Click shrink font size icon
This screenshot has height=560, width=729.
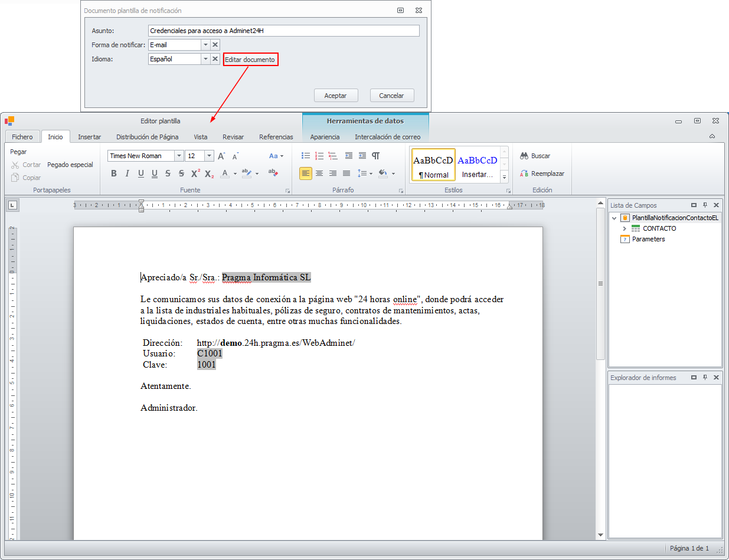click(235, 156)
